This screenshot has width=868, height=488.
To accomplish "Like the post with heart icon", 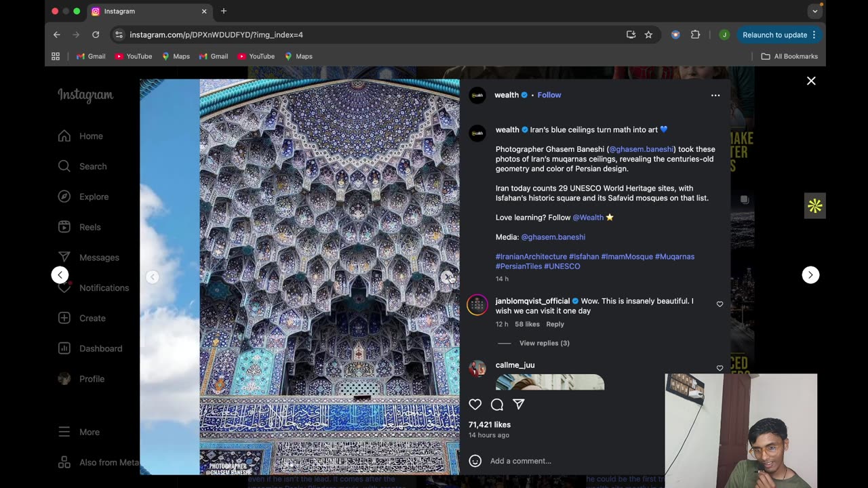I will pyautogui.click(x=475, y=405).
